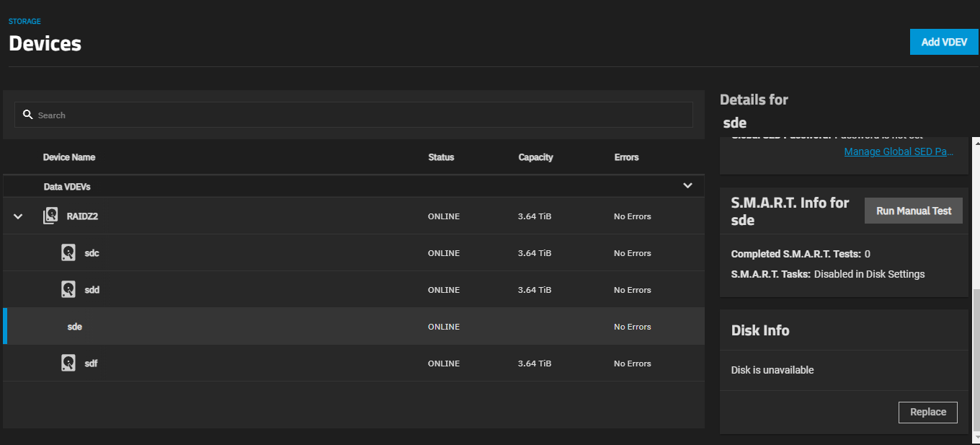Click the Disk Info heading
The width and height of the screenshot is (980, 445).
760,330
